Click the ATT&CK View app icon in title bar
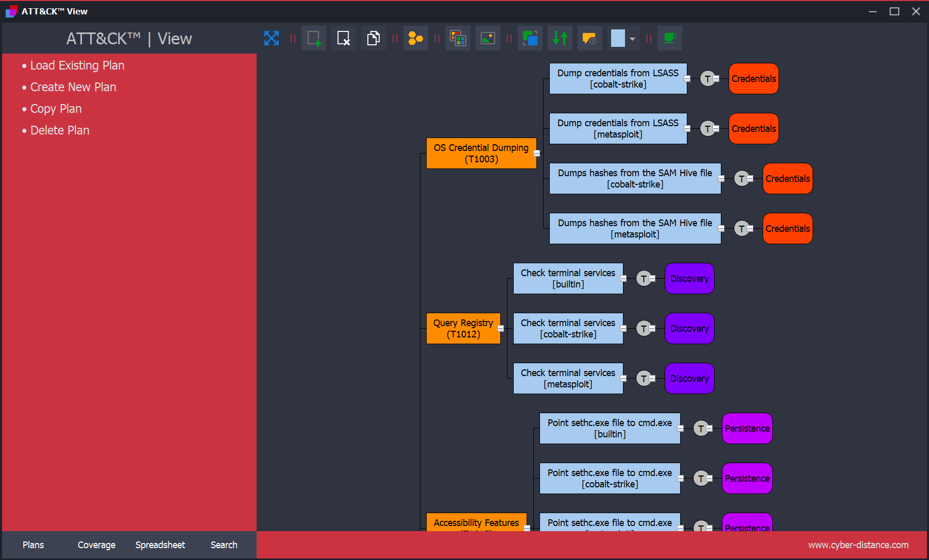This screenshot has width=929, height=560. coord(11,11)
